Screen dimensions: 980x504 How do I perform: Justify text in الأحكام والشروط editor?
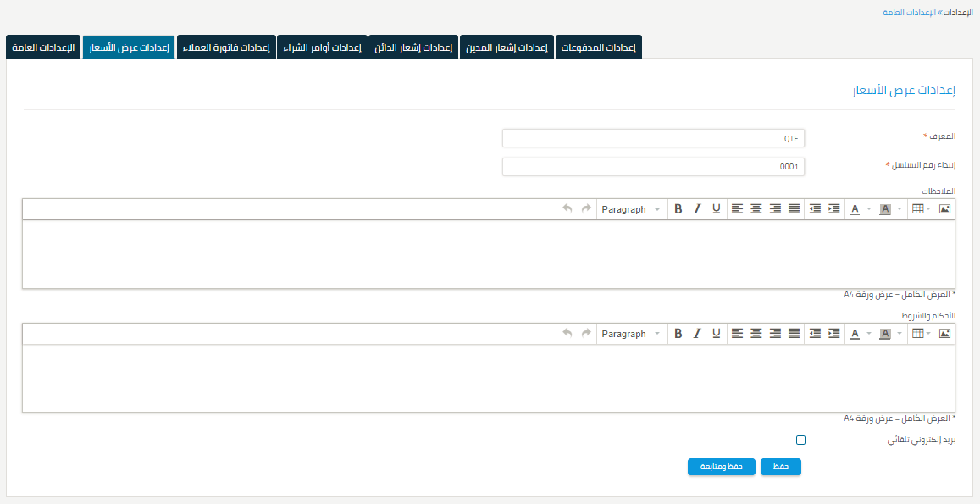click(794, 334)
